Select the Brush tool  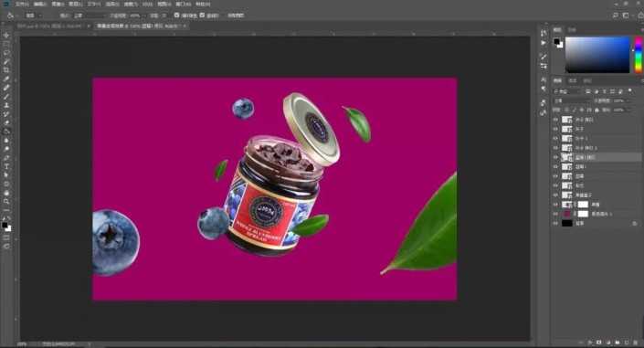pos(6,97)
